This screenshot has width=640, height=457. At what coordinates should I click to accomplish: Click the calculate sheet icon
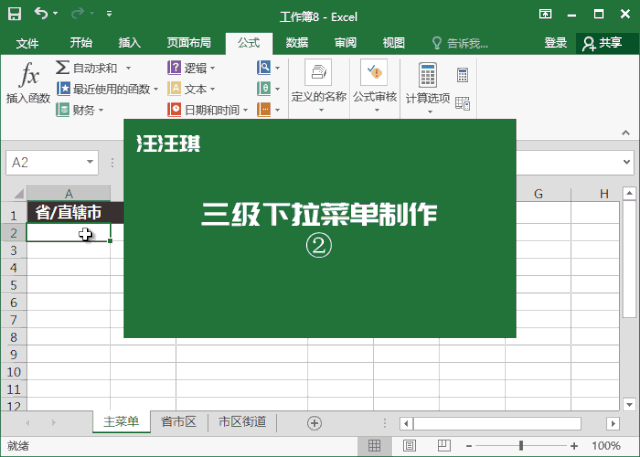tap(462, 104)
